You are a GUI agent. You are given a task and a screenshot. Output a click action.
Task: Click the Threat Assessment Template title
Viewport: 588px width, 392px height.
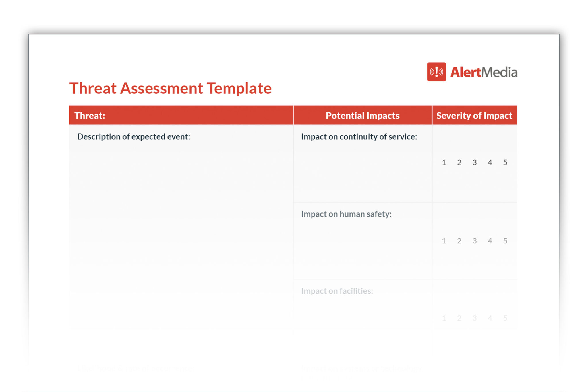click(171, 88)
